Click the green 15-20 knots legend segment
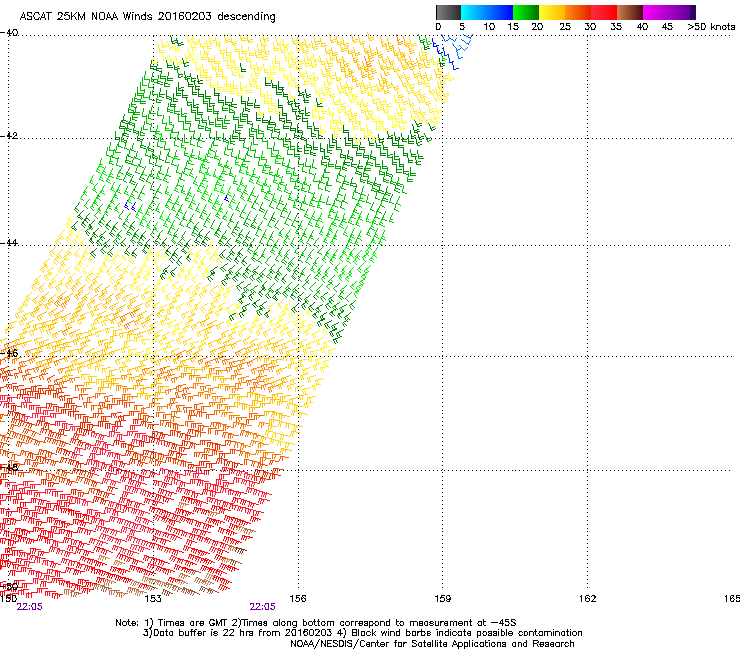The image size is (740, 650). pyautogui.click(x=526, y=12)
